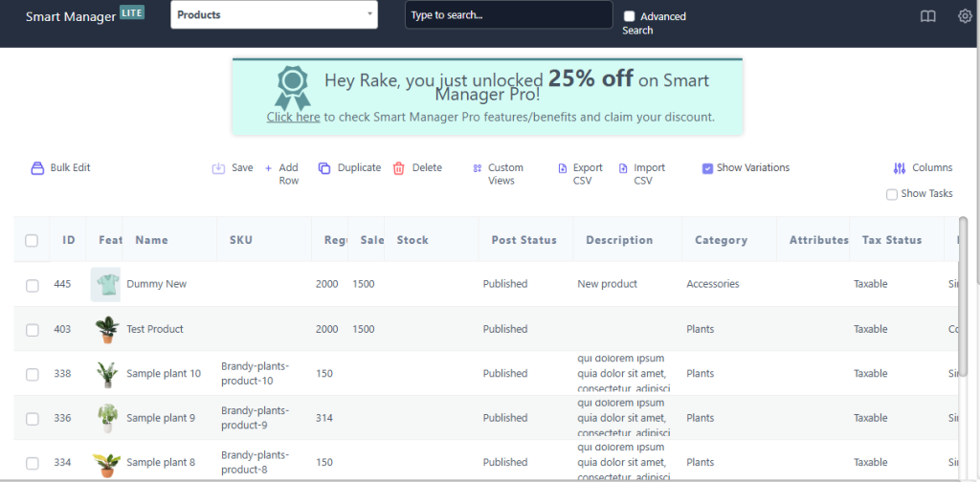Viewport: 980px width, 482px height.
Task: Click the Save icon in toolbar
Action: point(218,168)
